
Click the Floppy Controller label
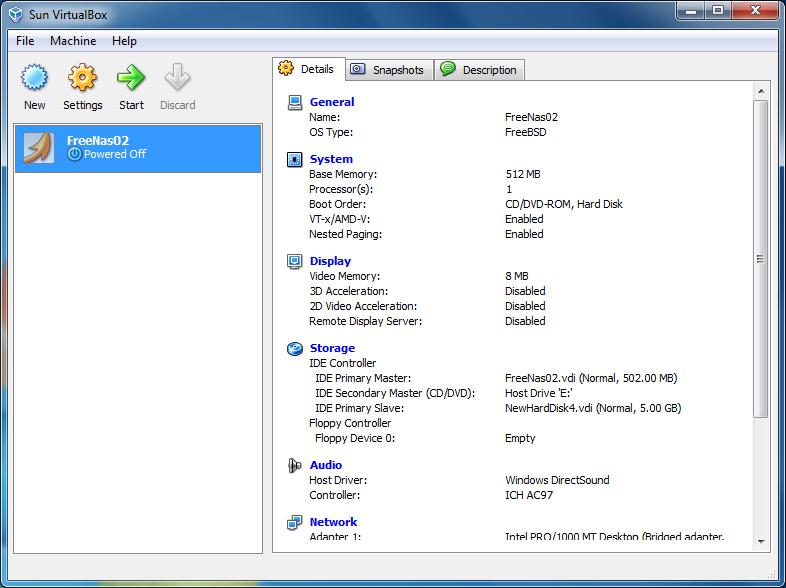[350, 423]
